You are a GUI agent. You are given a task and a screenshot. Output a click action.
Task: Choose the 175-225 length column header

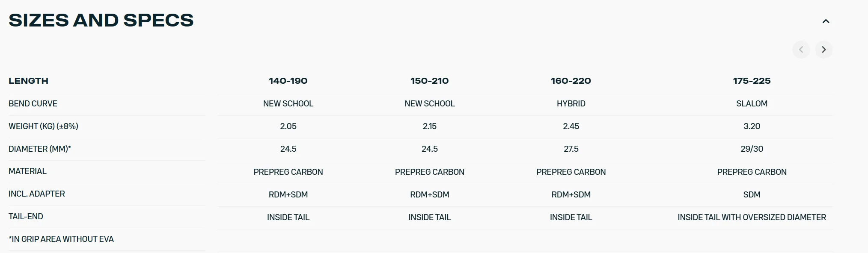(752, 81)
